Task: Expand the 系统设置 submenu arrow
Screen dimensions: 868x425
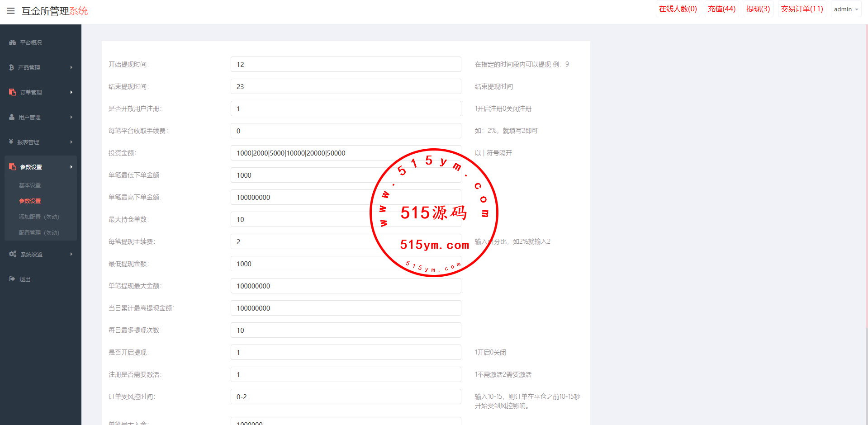Action: [x=71, y=254]
